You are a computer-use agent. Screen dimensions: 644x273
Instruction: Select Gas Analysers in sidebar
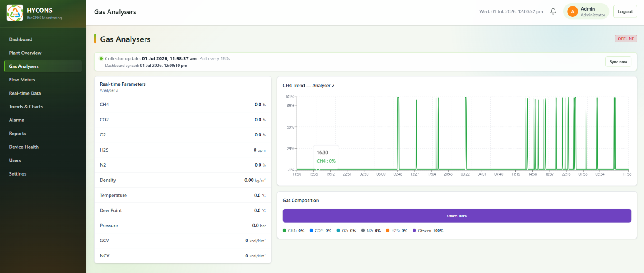pos(43,66)
